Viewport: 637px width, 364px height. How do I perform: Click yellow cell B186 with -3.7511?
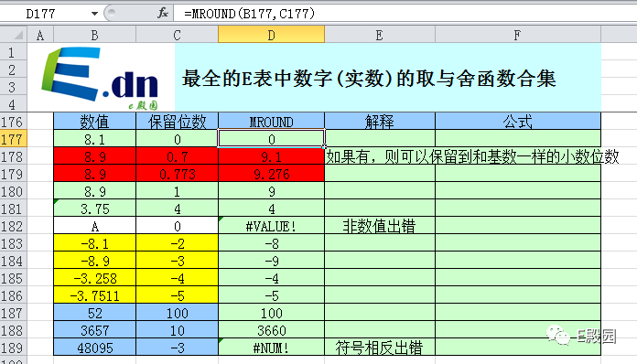point(94,295)
